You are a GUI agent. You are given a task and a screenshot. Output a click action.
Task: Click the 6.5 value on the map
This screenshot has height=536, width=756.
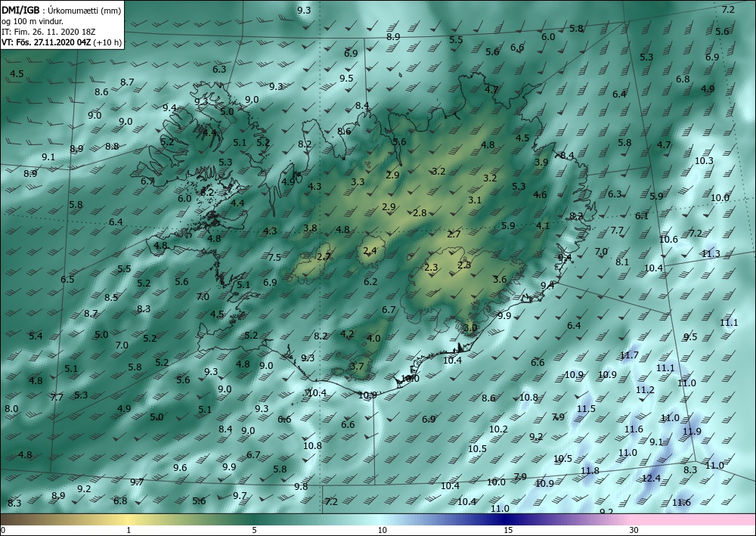[x=67, y=279]
